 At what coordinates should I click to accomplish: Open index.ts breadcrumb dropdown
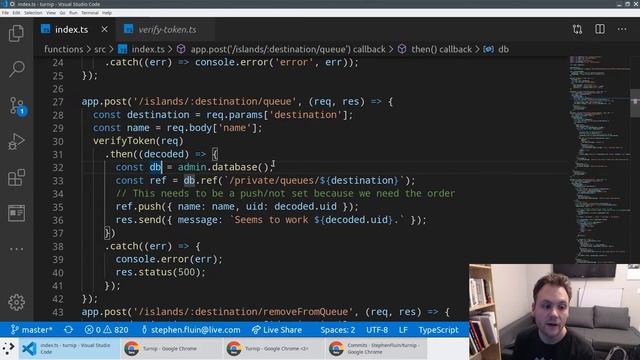[x=141, y=49]
